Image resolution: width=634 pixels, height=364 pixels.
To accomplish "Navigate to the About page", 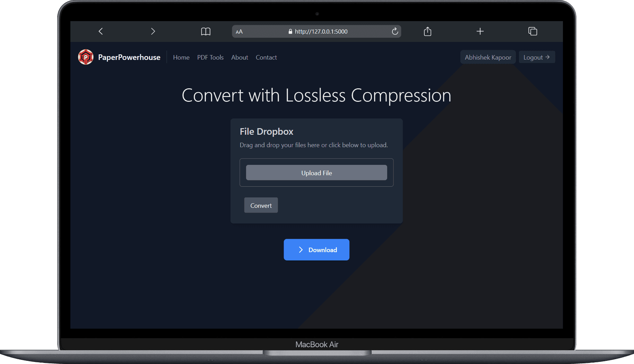I will click(240, 57).
